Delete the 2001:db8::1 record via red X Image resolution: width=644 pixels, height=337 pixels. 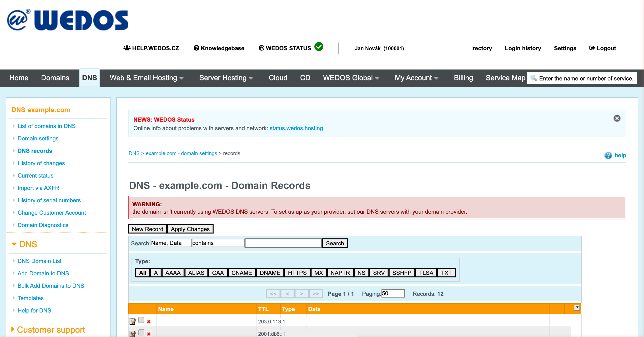(149, 334)
